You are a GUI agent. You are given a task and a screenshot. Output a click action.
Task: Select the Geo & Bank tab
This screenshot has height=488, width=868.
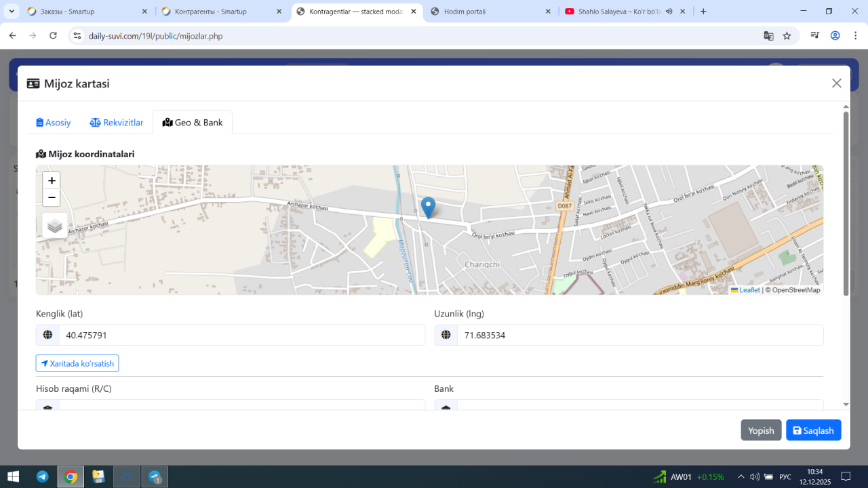tap(193, 123)
